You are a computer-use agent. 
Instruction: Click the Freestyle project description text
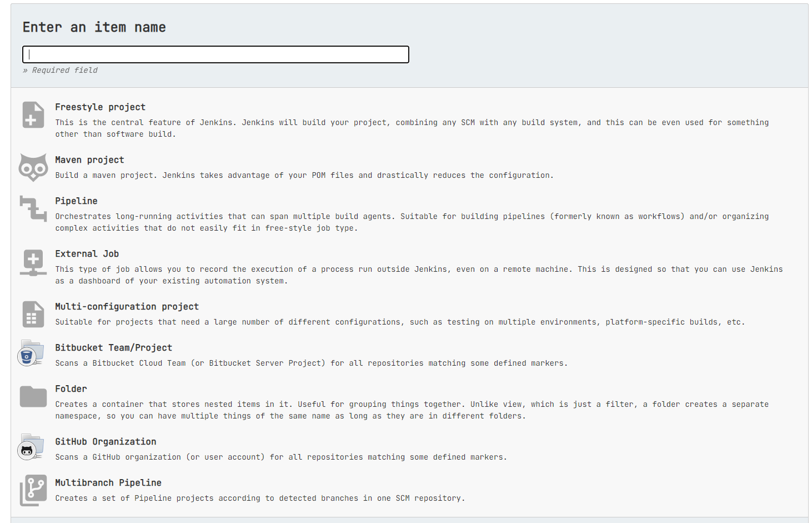tap(412, 128)
